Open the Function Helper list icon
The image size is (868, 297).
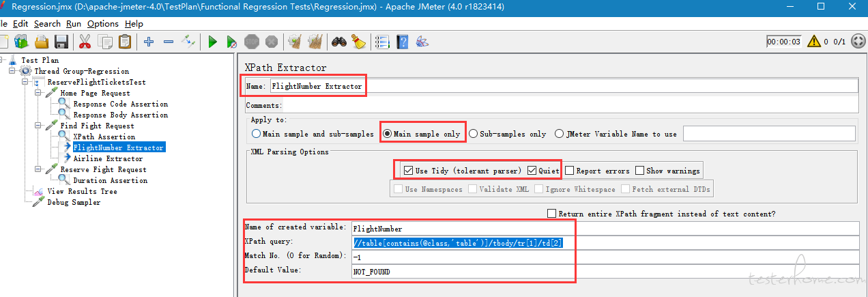[x=382, y=42]
